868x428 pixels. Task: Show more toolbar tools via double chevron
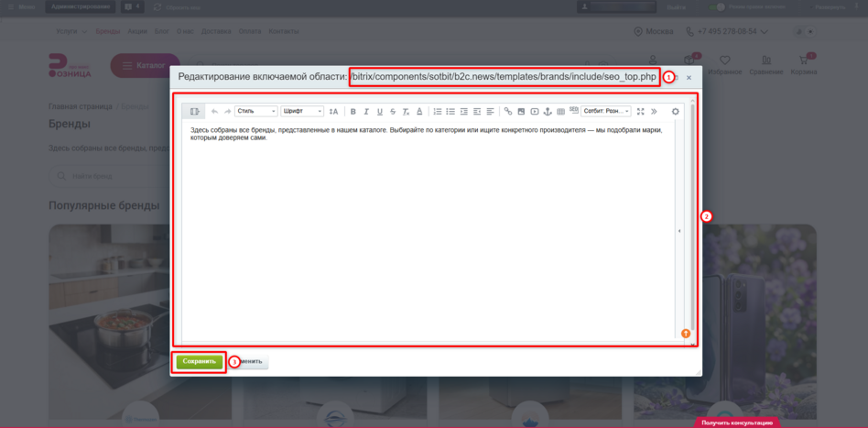tap(655, 112)
